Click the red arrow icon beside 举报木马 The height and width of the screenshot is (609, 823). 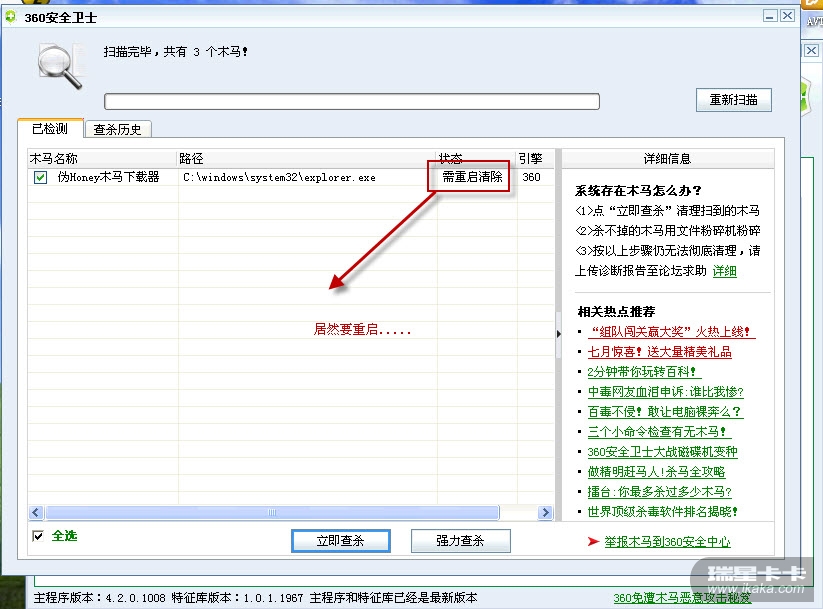(593, 542)
